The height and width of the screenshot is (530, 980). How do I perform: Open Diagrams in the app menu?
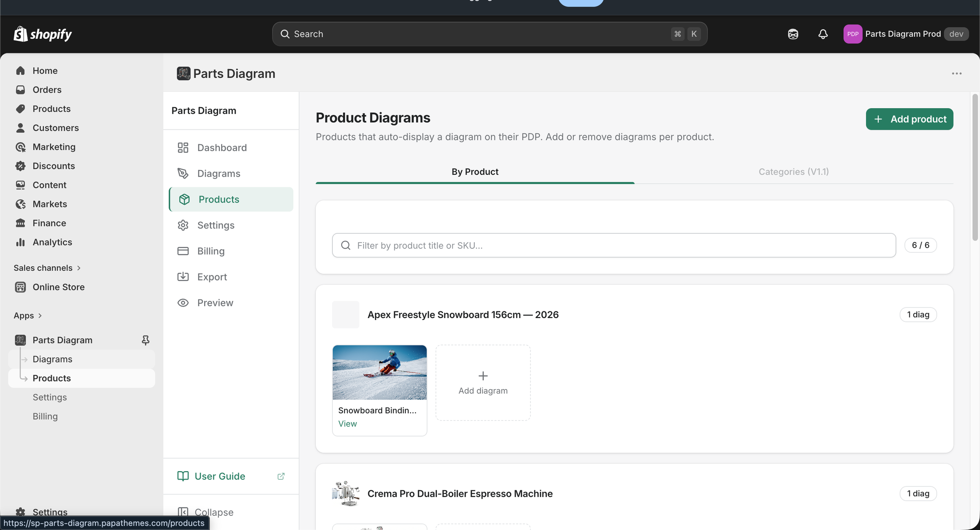tap(231, 174)
